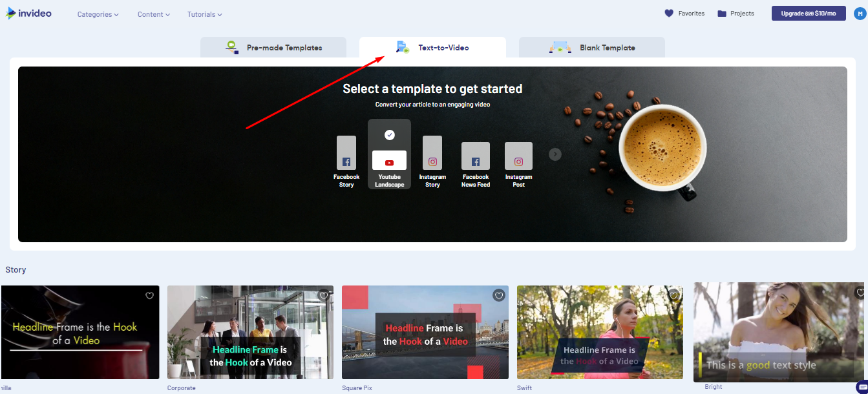The height and width of the screenshot is (394, 868).
Task: Open the Swift template thumbnail
Action: 600,333
